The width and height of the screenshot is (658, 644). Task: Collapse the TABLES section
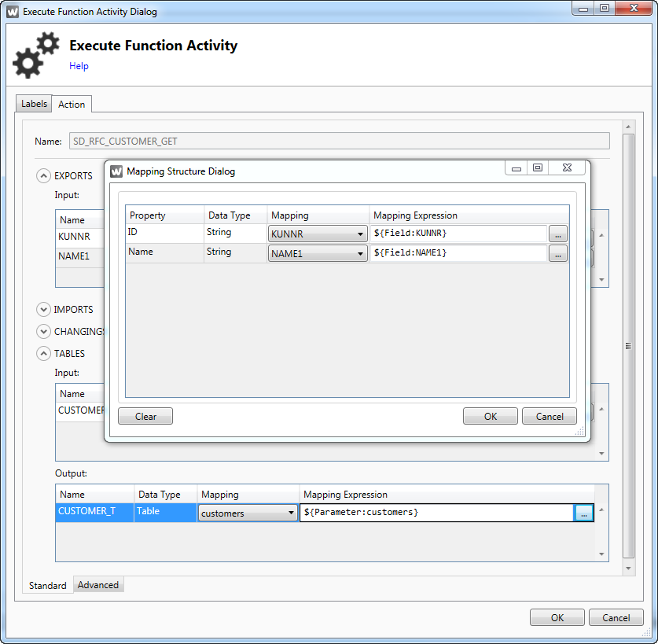pyautogui.click(x=44, y=354)
